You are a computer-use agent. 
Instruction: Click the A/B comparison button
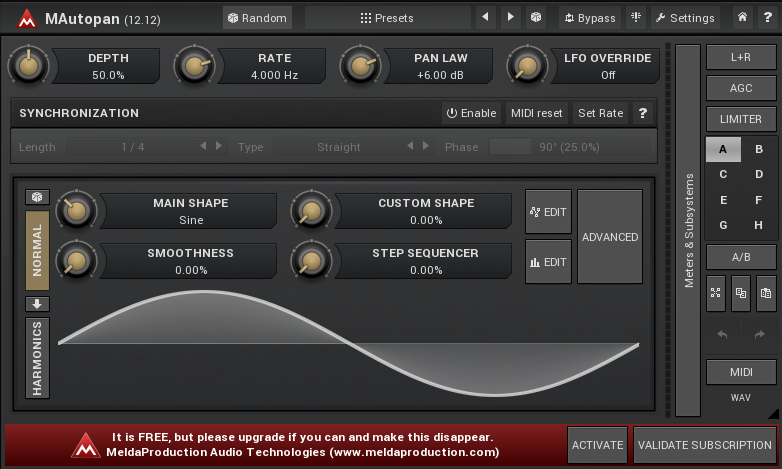point(741,257)
